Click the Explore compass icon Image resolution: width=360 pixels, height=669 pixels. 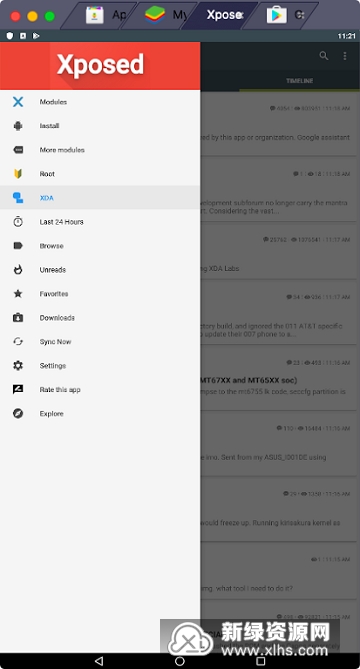(x=18, y=413)
